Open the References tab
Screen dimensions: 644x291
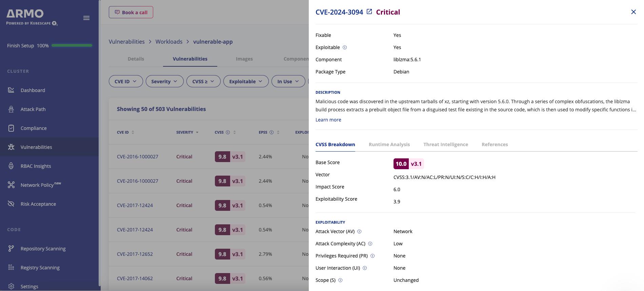click(495, 144)
